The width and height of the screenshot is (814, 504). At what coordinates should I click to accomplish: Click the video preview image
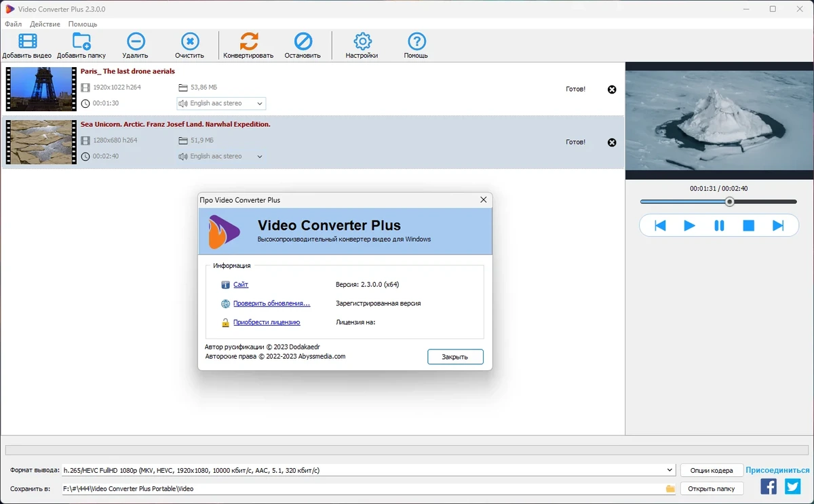[x=719, y=121]
